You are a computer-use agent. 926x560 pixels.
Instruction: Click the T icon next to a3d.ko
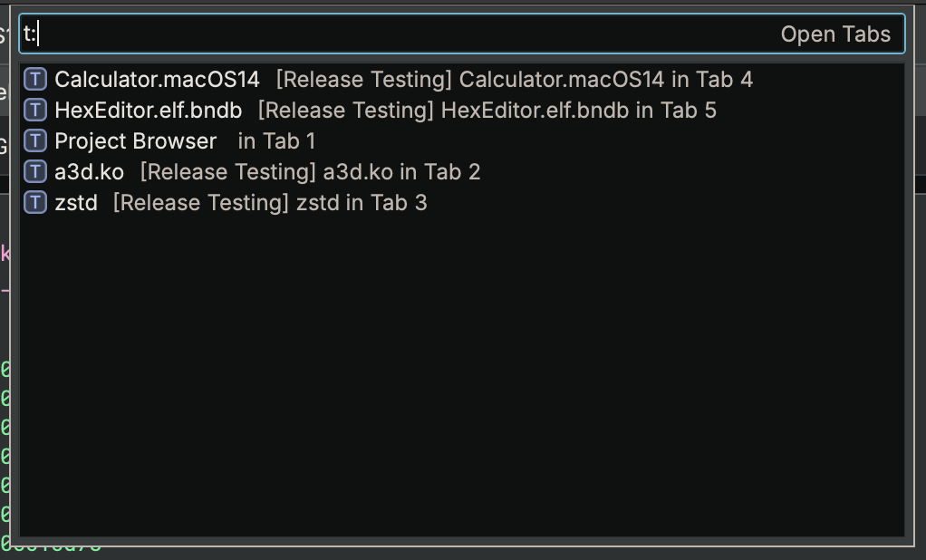click(36, 171)
